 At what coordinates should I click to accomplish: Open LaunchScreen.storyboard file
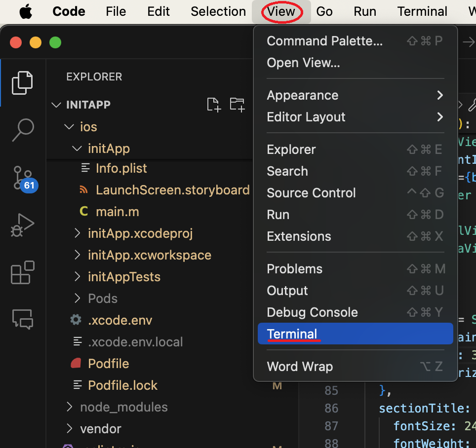[x=173, y=190]
